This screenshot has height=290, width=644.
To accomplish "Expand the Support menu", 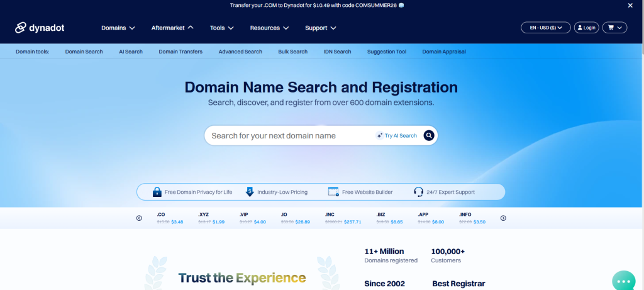I will pos(320,28).
